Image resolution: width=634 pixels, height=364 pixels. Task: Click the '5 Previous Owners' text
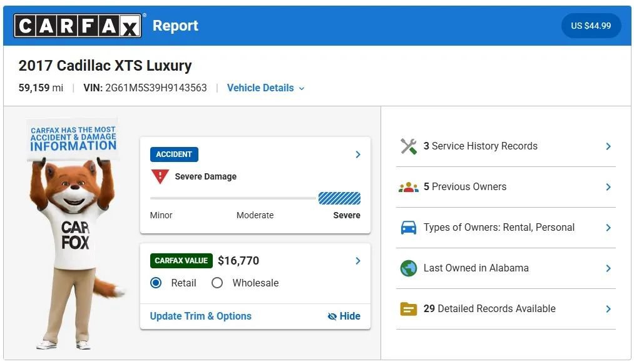465,186
